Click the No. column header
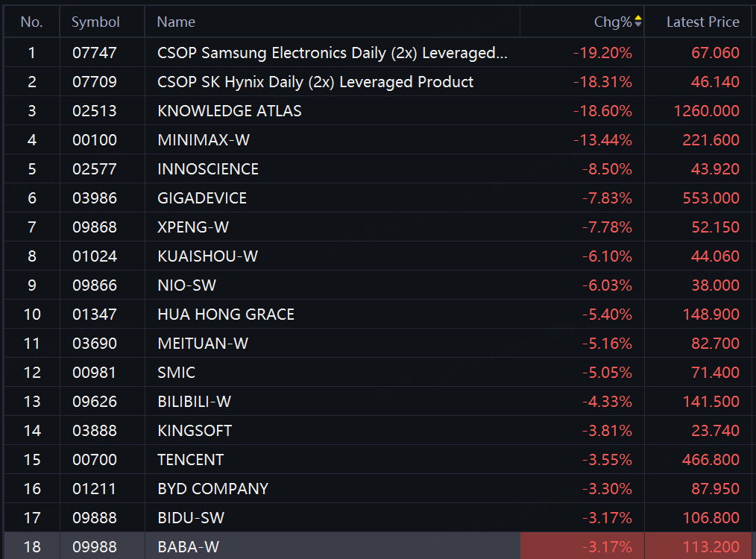This screenshot has height=559, width=756. pyautogui.click(x=32, y=22)
